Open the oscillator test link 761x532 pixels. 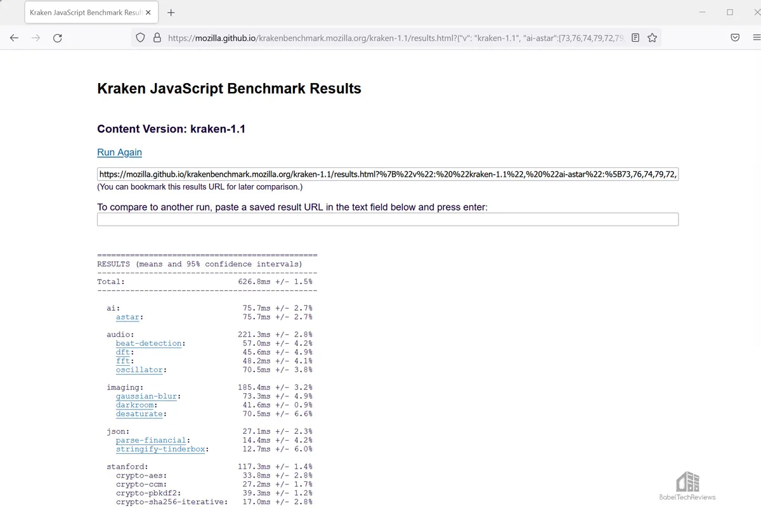click(x=139, y=370)
